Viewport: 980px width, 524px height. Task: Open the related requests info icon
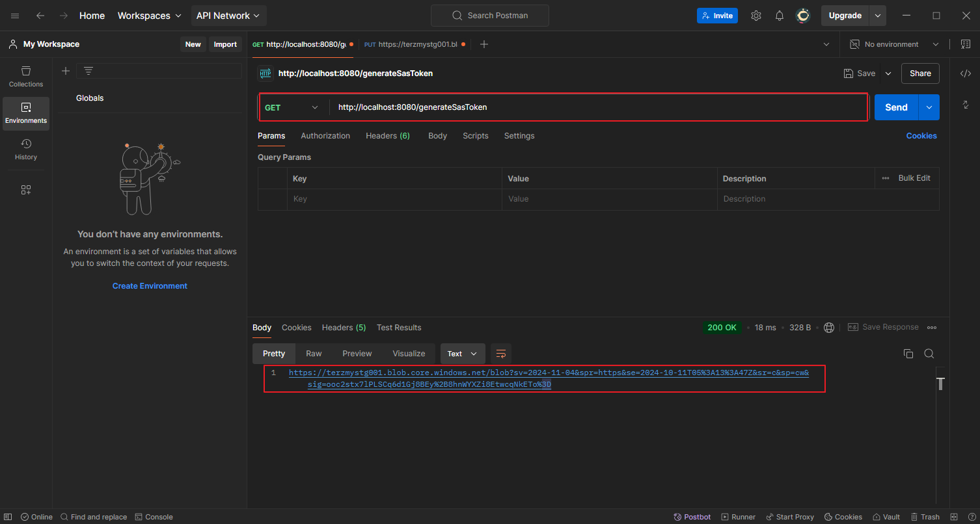965,105
